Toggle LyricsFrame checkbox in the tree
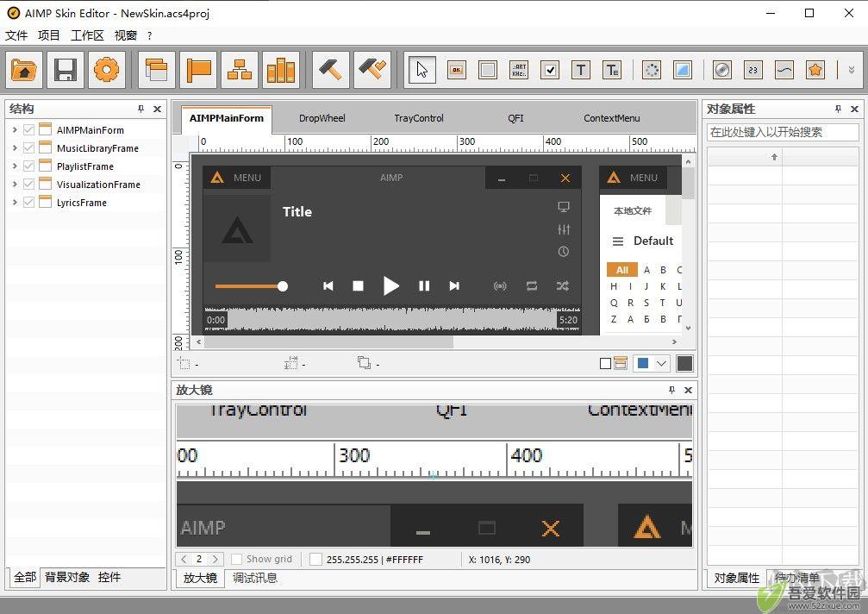The height and width of the screenshot is (614, 868). pyautogui.click(x=28, y=202)
